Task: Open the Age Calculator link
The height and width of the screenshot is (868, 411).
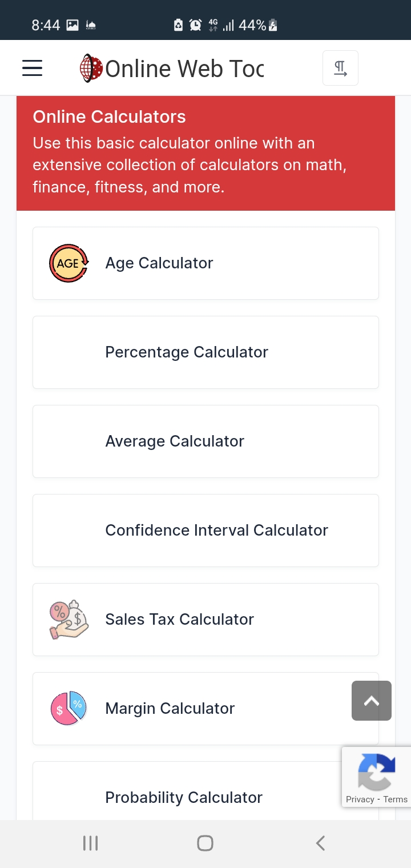Action: coord(159,263)
